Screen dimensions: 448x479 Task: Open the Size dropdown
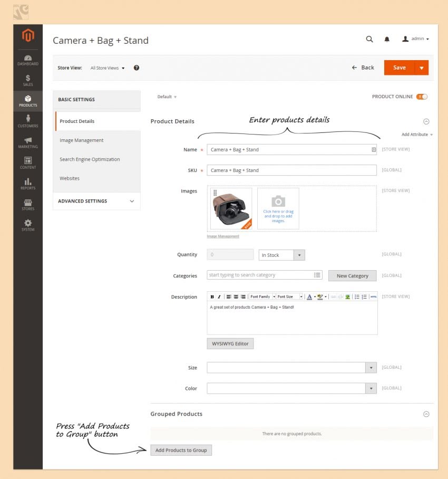tap(291, 368)
